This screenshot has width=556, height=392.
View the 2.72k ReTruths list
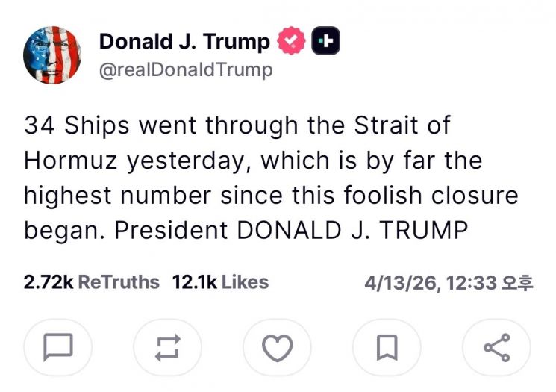point(92,282)
